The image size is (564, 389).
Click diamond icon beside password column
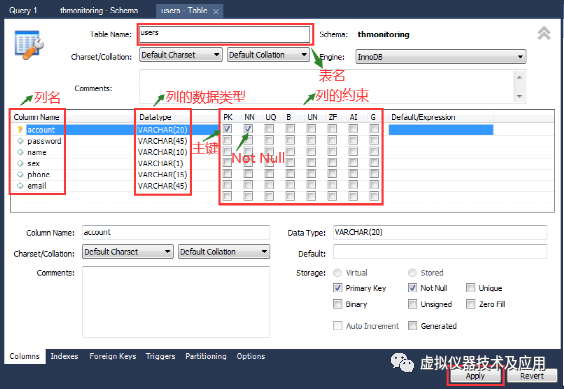click(20, 141)
